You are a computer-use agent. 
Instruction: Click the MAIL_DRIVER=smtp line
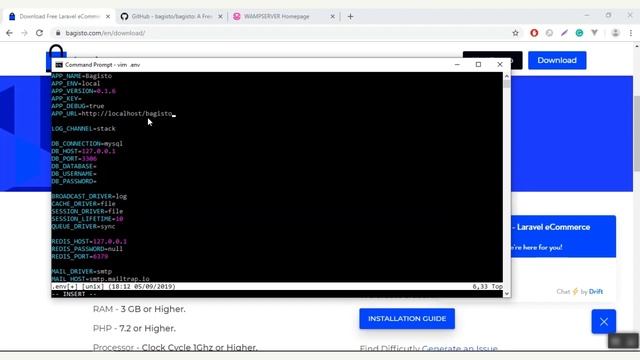82,271
